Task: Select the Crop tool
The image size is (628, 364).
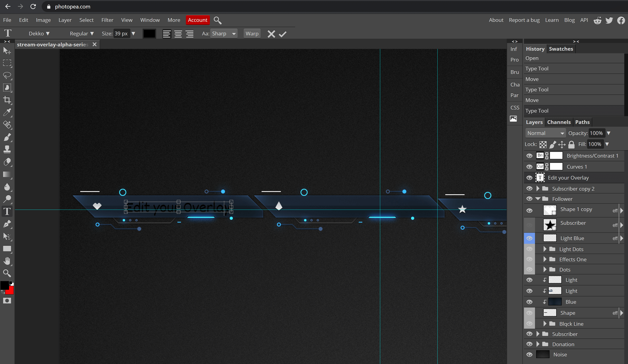Action: coord(7,100)
